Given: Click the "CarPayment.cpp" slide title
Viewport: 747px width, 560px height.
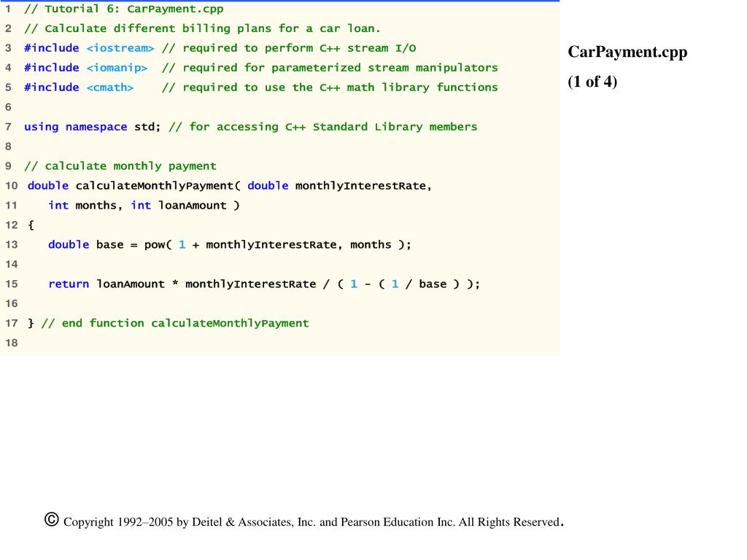Looking at the screenshot, I should pos(627,52).
